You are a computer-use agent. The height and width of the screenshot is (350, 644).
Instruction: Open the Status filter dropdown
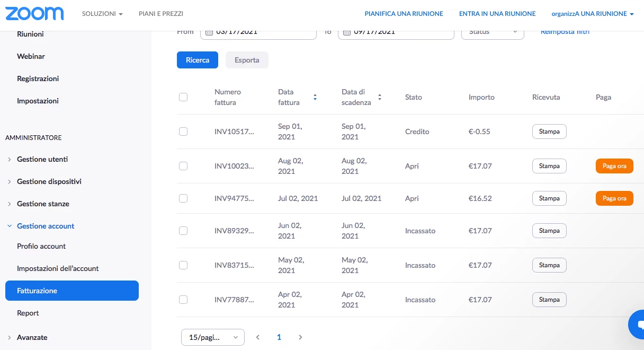(x=493, y=32)
